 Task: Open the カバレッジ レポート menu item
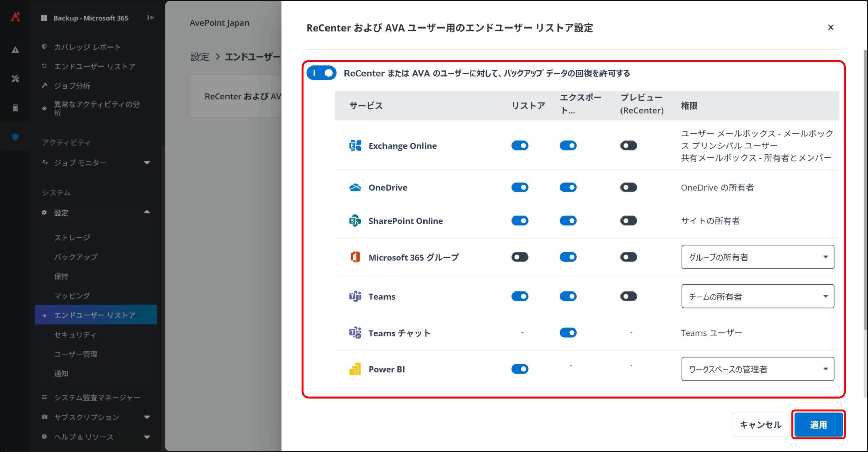pyautogui.click(x=87, y=47)
